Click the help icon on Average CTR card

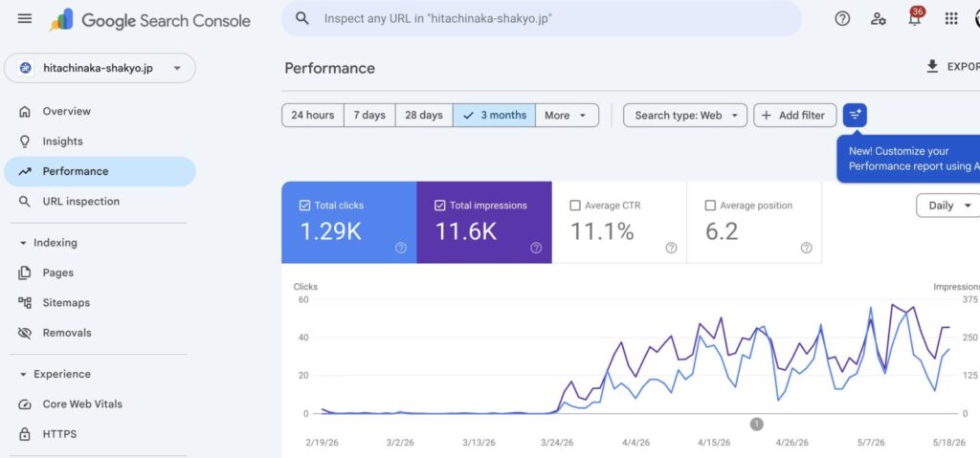coord(671,248)
